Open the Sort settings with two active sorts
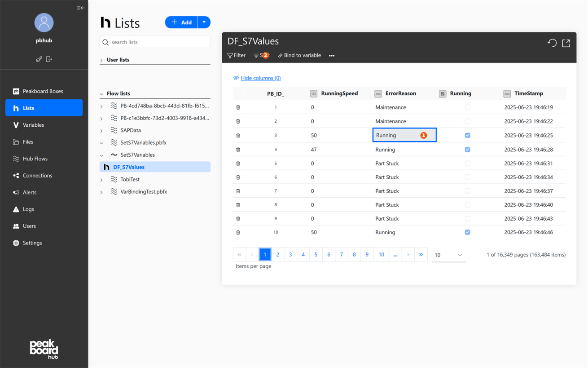The image size is (588, 368). pos(260,55)
